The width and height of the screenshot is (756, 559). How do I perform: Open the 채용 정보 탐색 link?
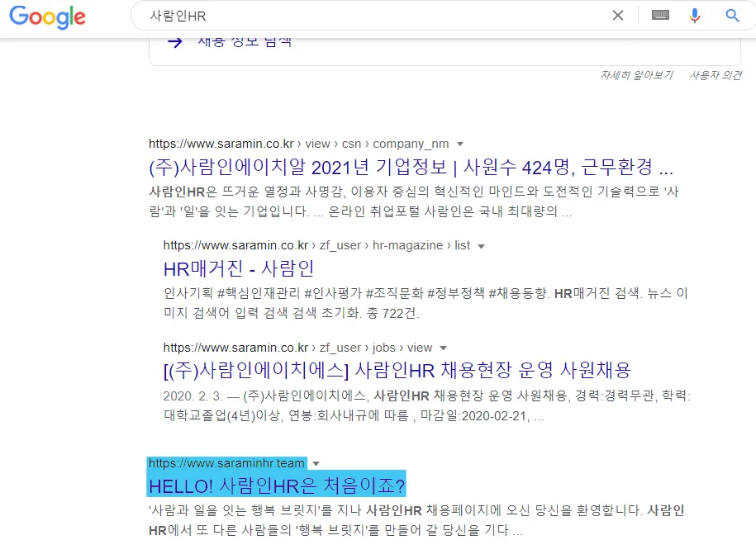(245, 42)
